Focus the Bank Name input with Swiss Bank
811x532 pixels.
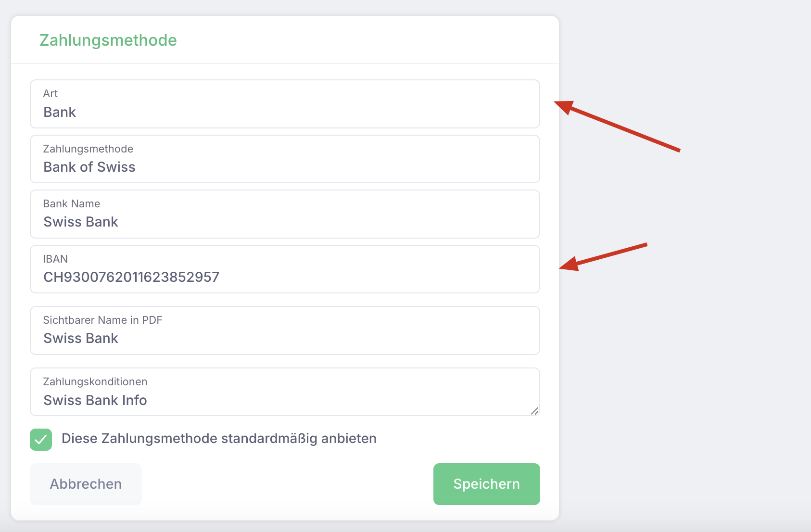(285, 214)
